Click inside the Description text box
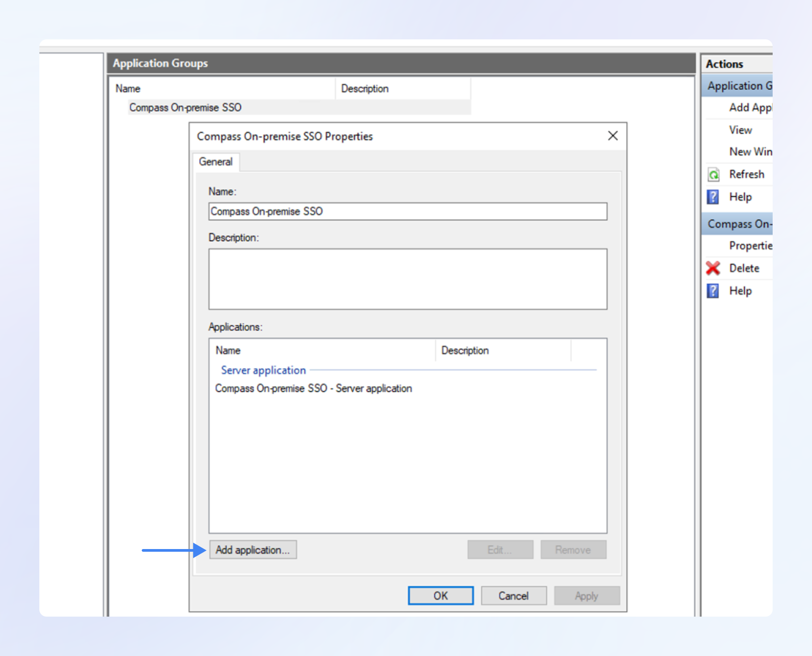Screen dimensions: 812x656 coord(407,279)
